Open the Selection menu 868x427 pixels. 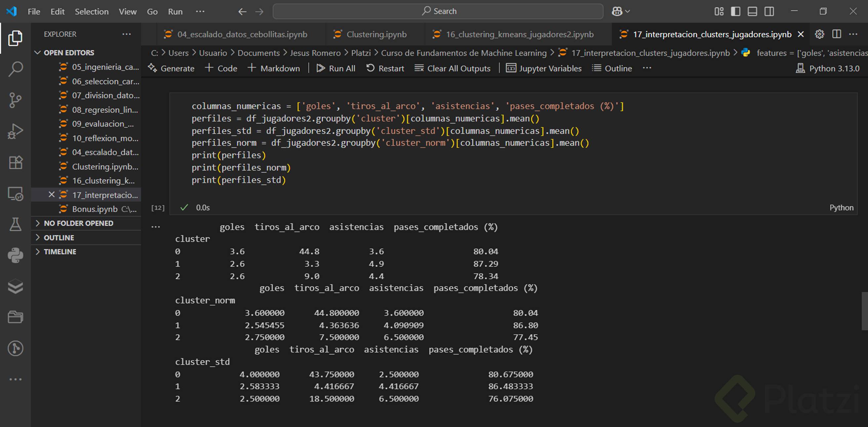[x=92, y=12]
